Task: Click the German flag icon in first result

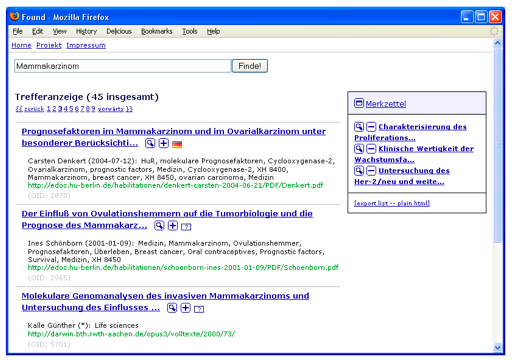Action: (x=177, y=144)
